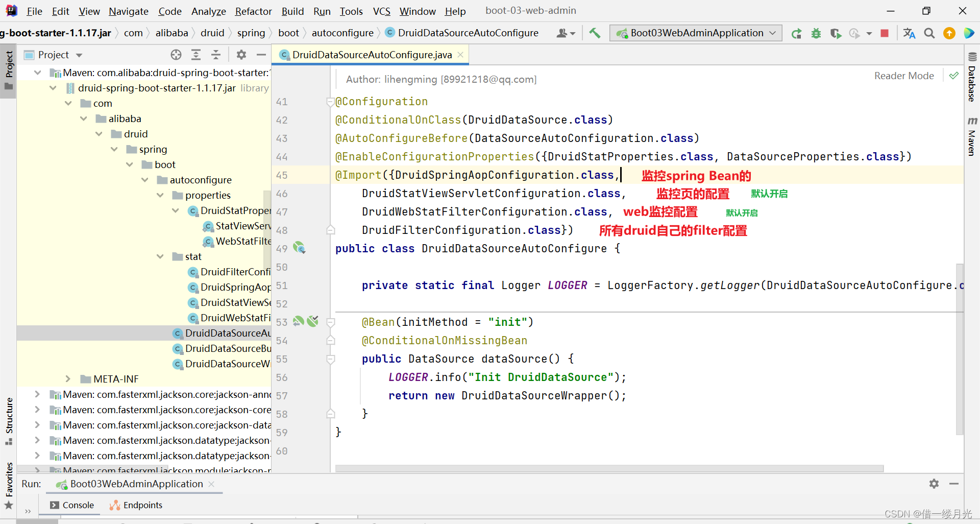Open the Translate plugin icon
980x524 pixels.
pyautogui.click(x=909, y=34)
